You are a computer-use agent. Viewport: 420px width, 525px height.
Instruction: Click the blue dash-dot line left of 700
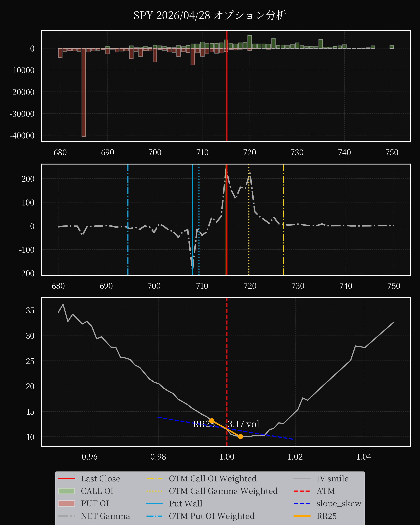pyautogui.click(x=128, y=220)
